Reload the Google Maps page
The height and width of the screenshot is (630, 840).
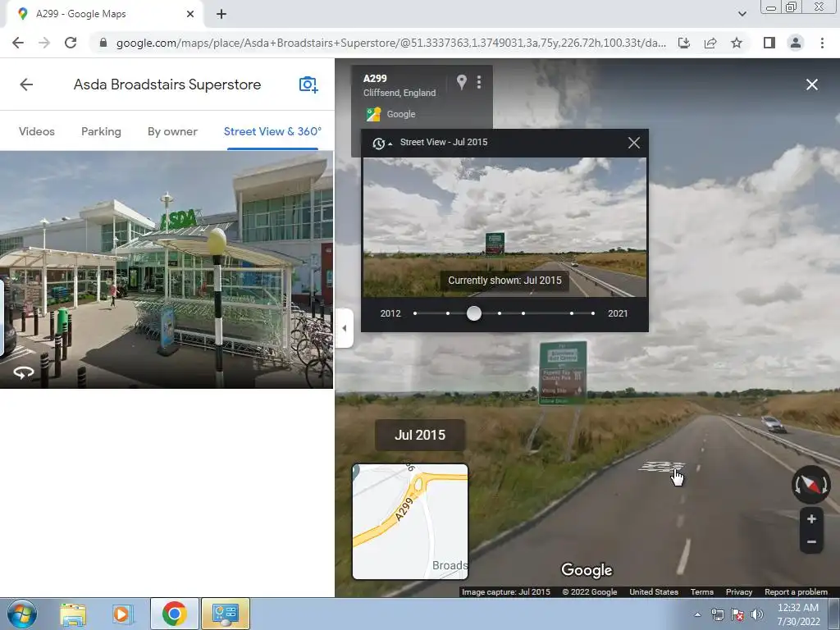(71, 43)
